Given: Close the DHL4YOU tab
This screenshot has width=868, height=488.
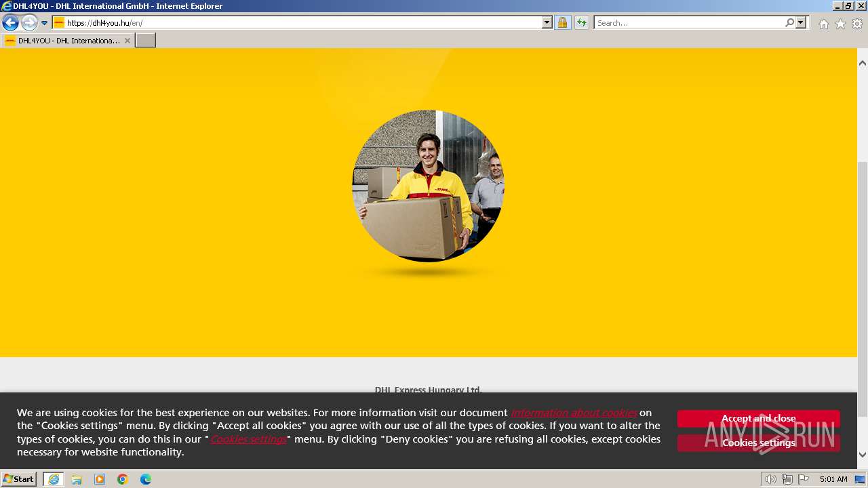Looking at the screenshot, I should (x=127, y=41).
